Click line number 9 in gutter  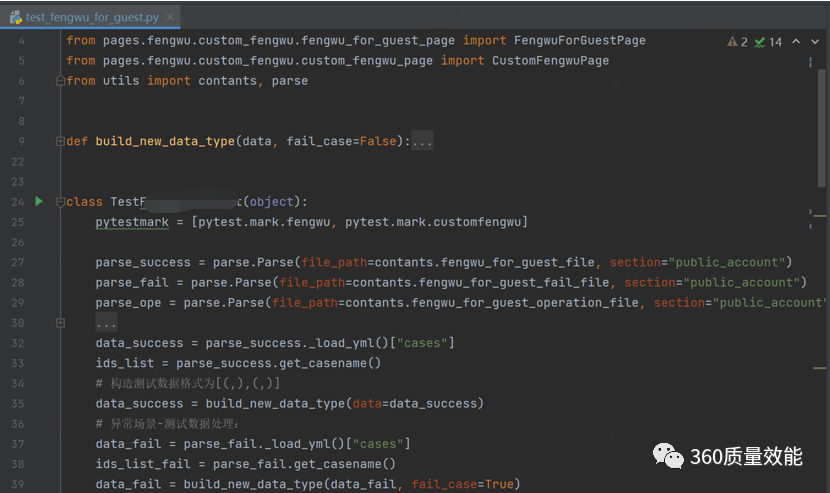[21, 141]
